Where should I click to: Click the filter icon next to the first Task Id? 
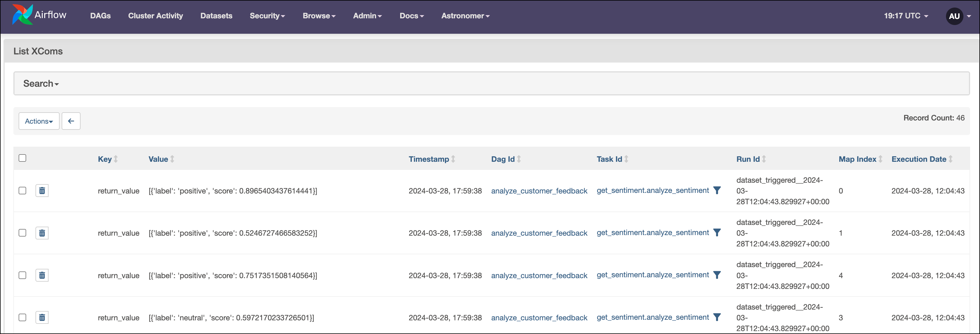tap(717, 190)
